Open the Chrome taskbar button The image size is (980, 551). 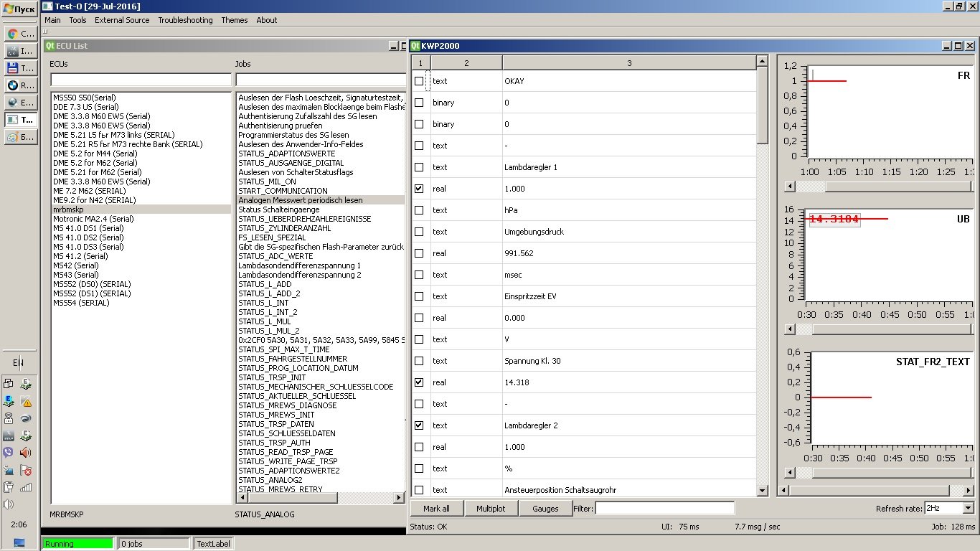click(19, 34)
